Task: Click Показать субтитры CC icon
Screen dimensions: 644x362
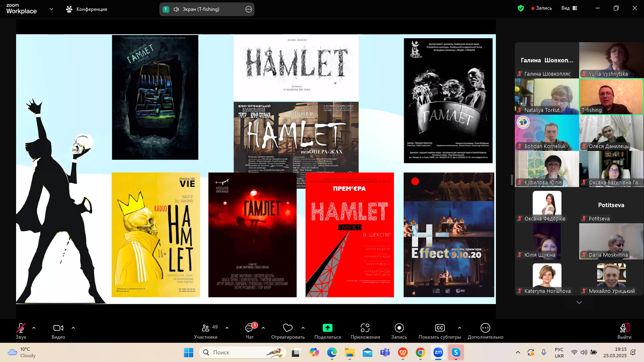Action: pyautogui.click(x=440, y=331)
